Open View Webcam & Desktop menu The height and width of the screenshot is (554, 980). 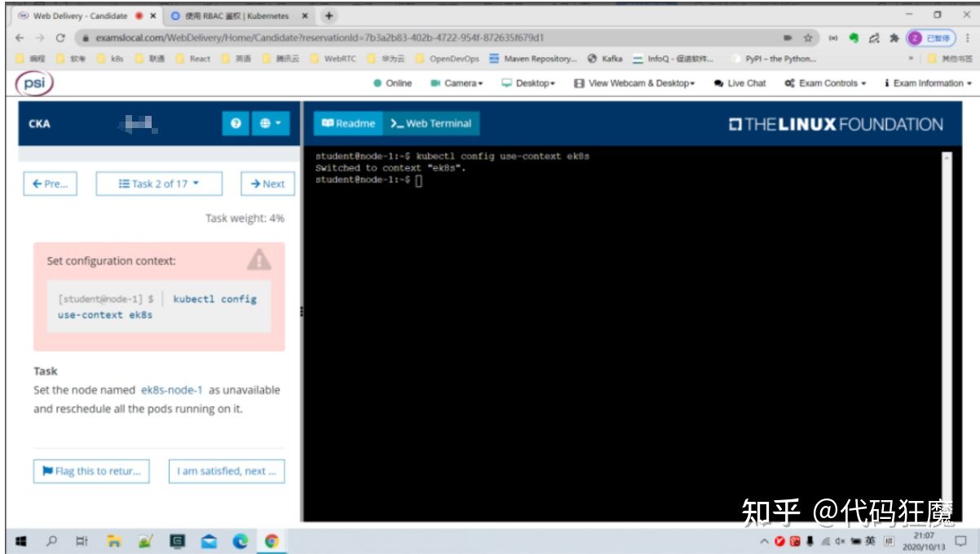point(634,83)
